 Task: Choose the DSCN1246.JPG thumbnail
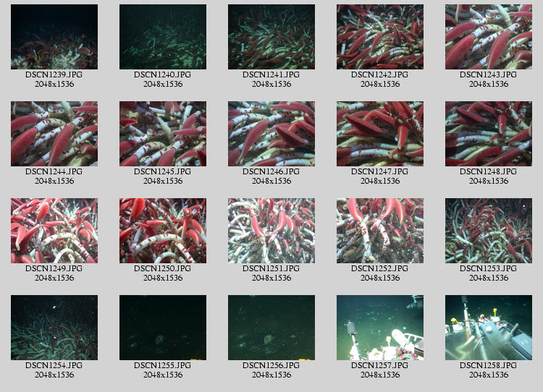271,134
